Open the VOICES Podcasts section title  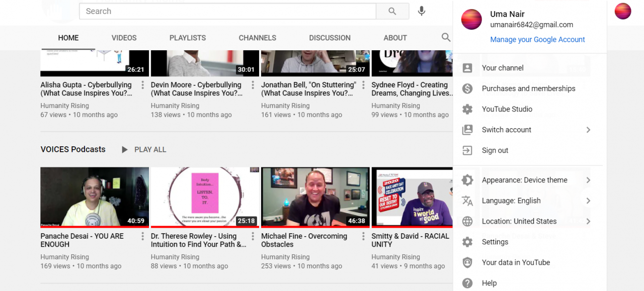point(73,149)
